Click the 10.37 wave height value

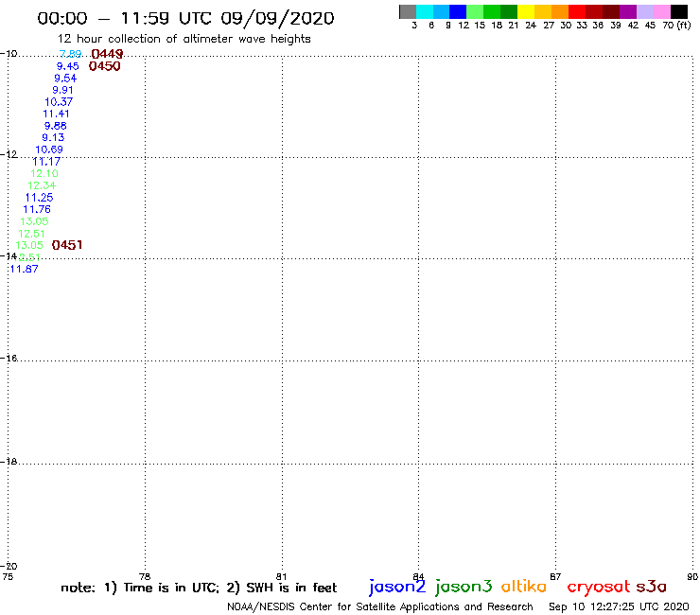pyautogui.click(x=59, y=102)
